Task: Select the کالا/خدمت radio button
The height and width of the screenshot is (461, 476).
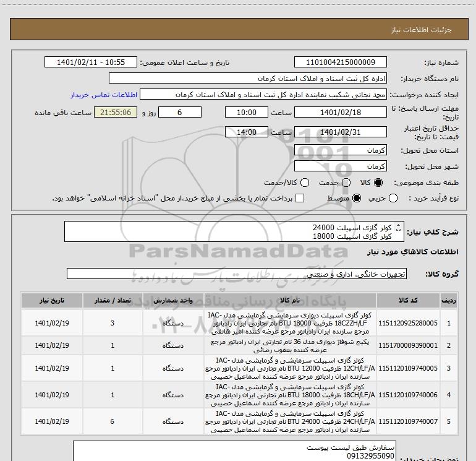Action: [x=305, y=183]
